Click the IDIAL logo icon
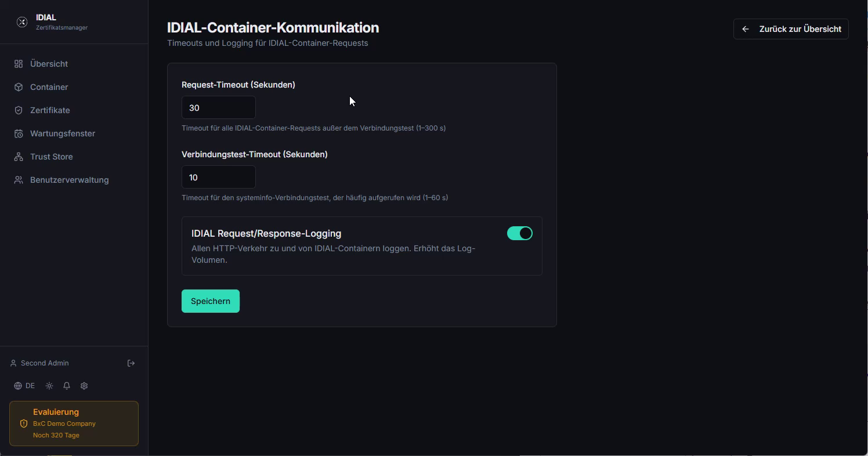This screenshot has height=456, width=868. (x=22, y=22)
